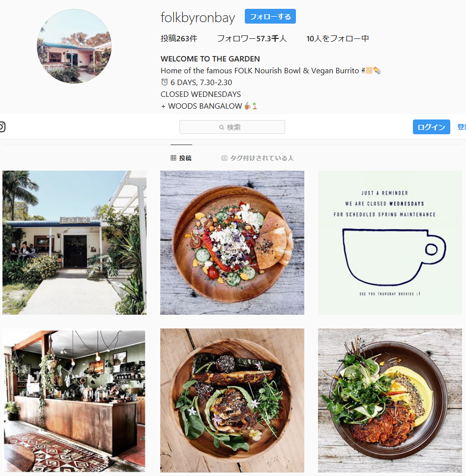Open the closed Wednesdays reminder cup post
The height and width of the screenshot is (476, 466).
point(390,242)
